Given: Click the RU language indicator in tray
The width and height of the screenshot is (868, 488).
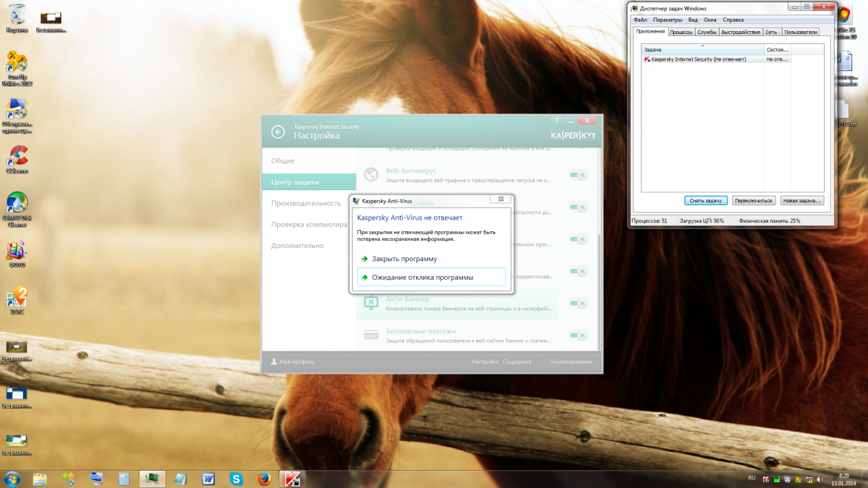Looking at the screenshot, I should tap(750, 479).
